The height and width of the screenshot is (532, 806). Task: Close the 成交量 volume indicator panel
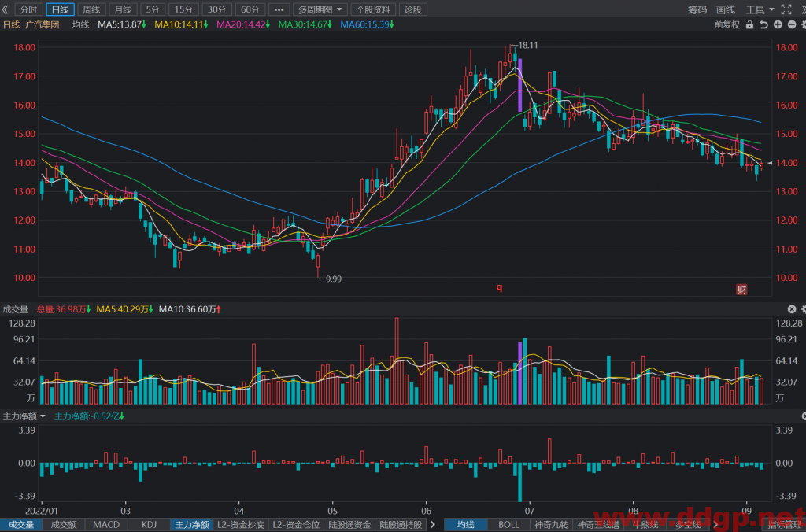point(792,309)
